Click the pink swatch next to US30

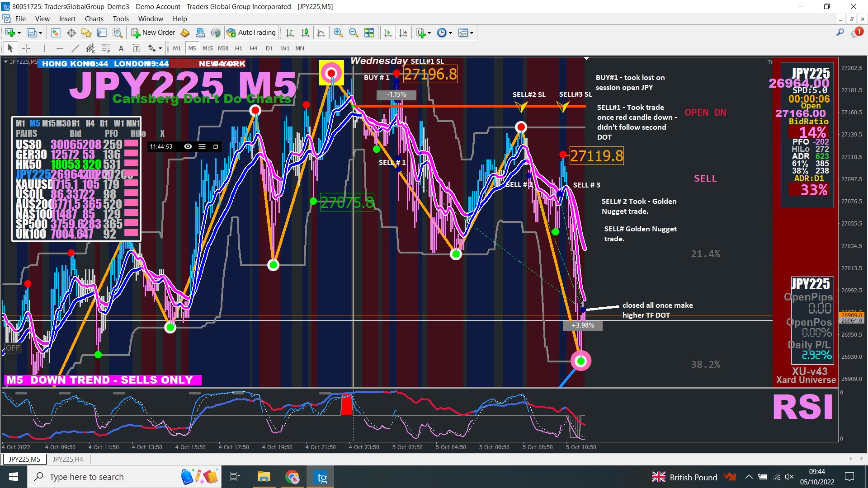tap(131, 144)
